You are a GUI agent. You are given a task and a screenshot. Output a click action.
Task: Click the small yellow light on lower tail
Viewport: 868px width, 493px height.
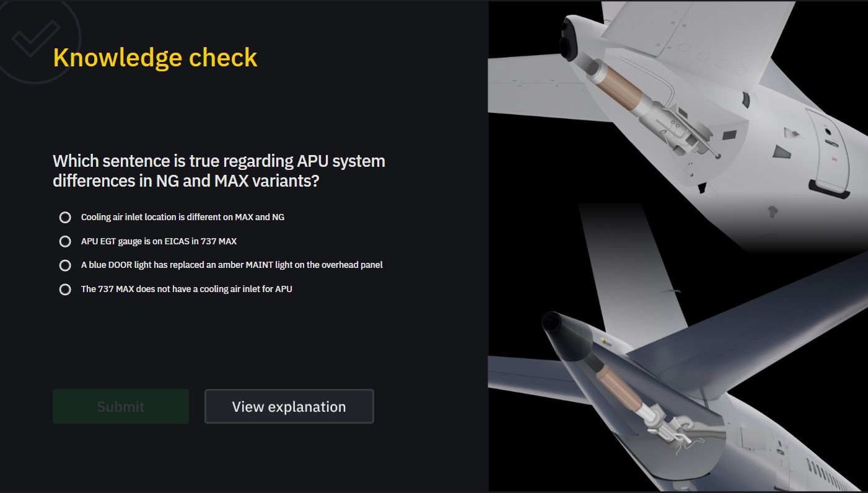coord(603,341)
